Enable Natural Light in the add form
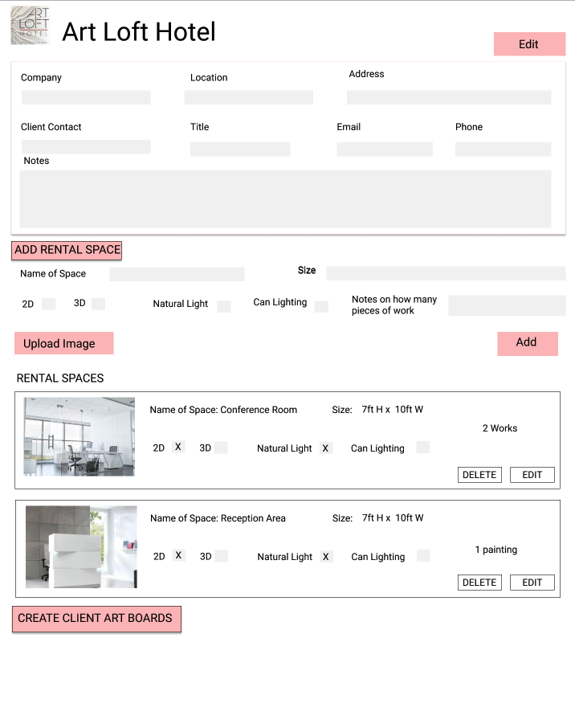Viewport: 575px width, 728px height. (224, 306)
